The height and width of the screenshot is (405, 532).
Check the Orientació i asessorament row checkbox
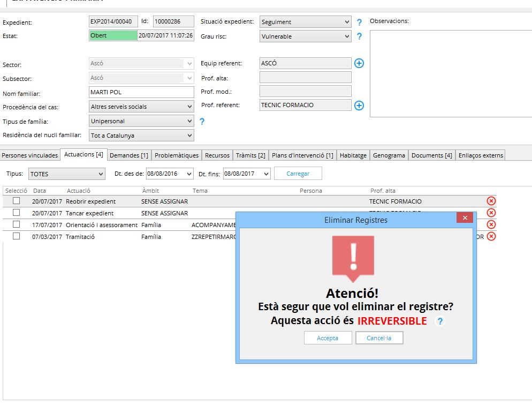click(17, 224)
